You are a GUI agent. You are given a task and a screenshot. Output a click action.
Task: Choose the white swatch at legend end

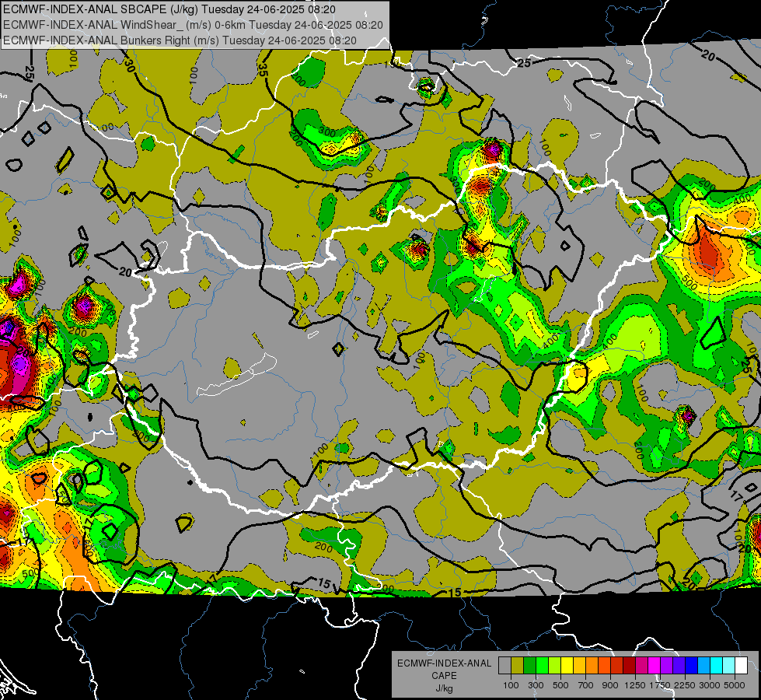click(x=741, y=666)
